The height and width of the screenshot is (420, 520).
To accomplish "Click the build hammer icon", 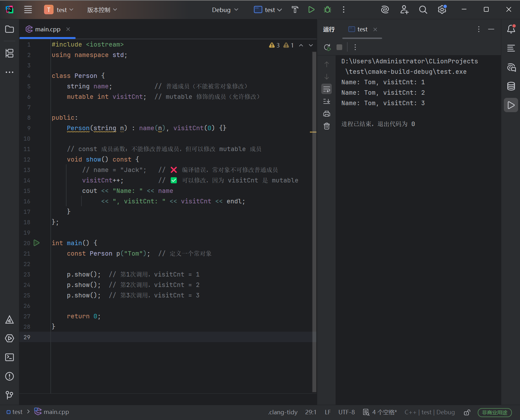I will pyautogui.click(x=295, y=10).
